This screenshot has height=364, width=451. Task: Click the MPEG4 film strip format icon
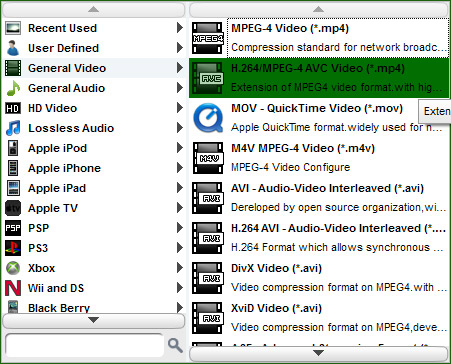[208, 38]
